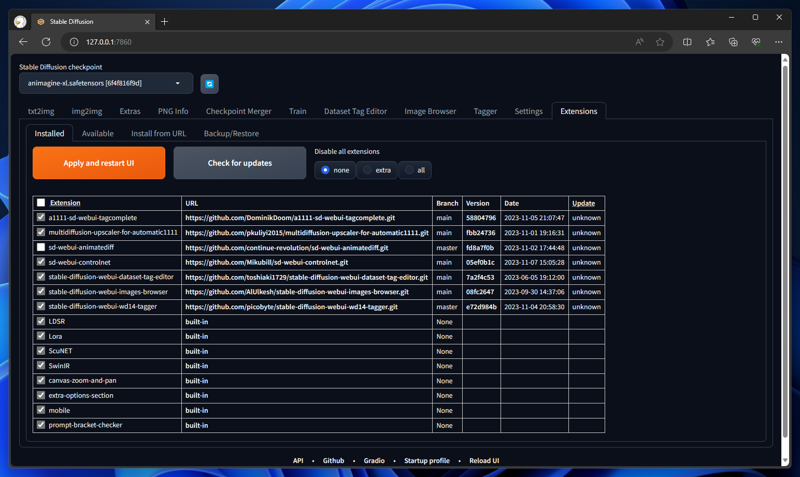Switch to the txt2img tab
The height and width of the screenshot is (477, 800).
pos(41,111)
